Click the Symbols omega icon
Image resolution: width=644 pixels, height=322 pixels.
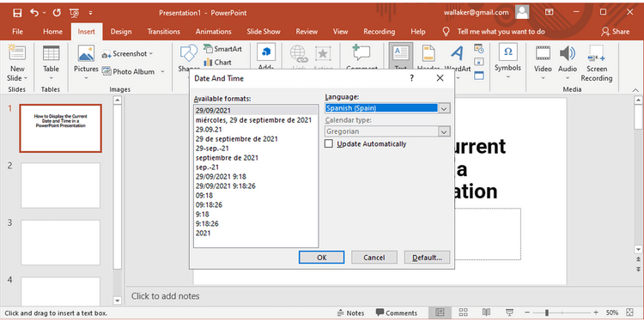coord(508,52)
